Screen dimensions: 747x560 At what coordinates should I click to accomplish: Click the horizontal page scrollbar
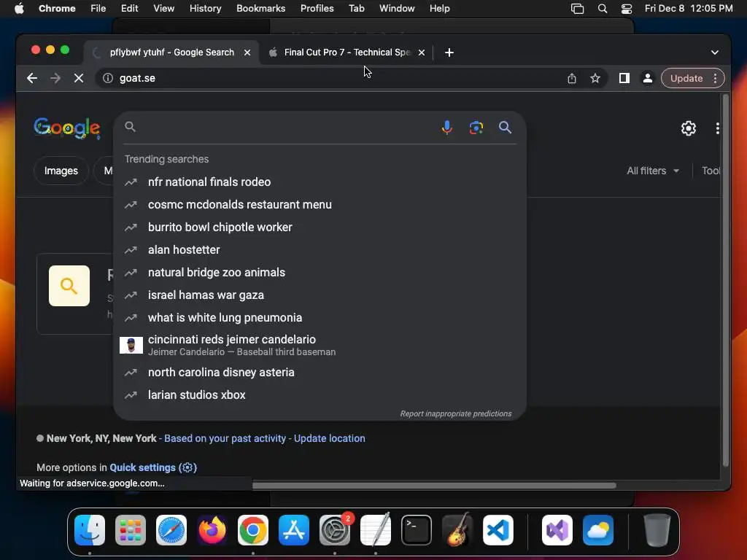click(433, 485)
